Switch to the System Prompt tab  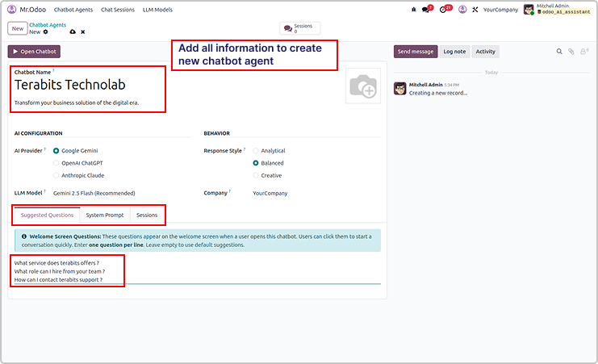click(105, 215)
